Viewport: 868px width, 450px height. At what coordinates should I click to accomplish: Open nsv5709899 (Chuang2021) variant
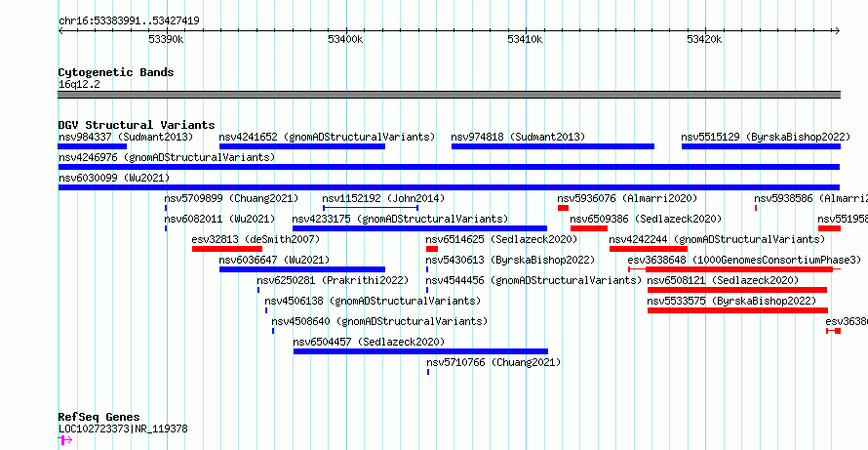(x=231, y=198)
